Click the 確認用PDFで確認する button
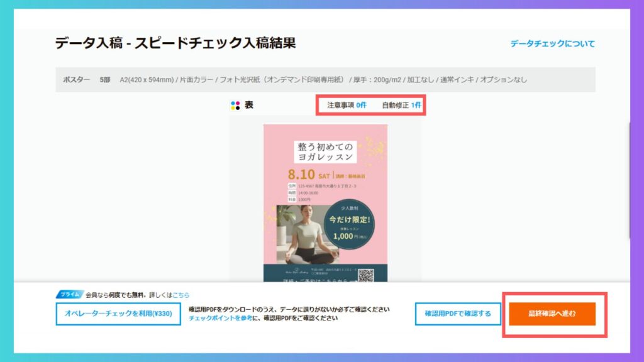The image size is (644, 362). (458, 314)
